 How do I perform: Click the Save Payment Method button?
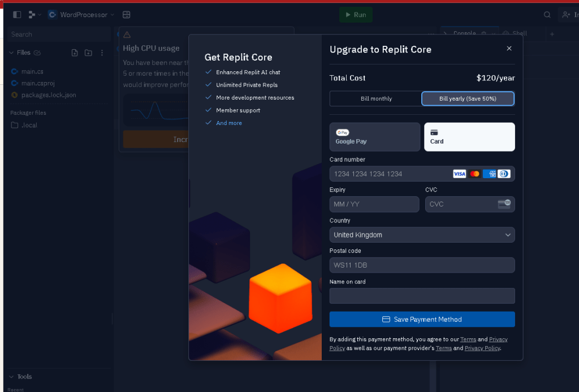tap(422, 319)
